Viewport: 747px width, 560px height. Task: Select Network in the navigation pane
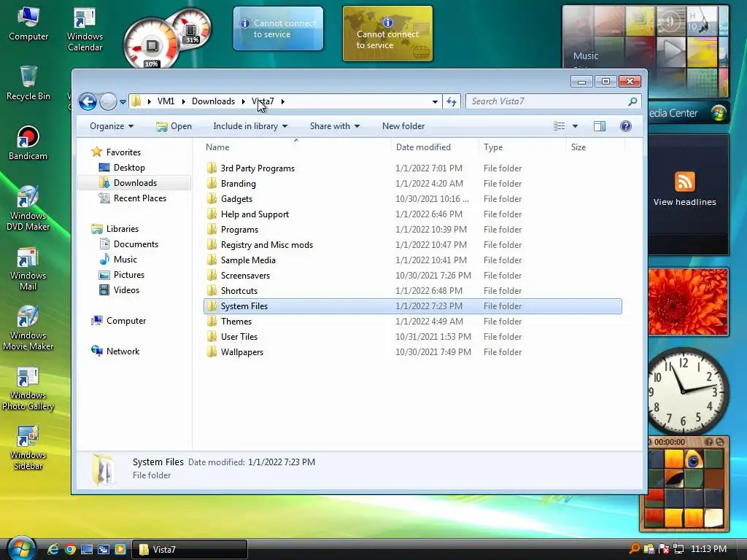[123, 351]
